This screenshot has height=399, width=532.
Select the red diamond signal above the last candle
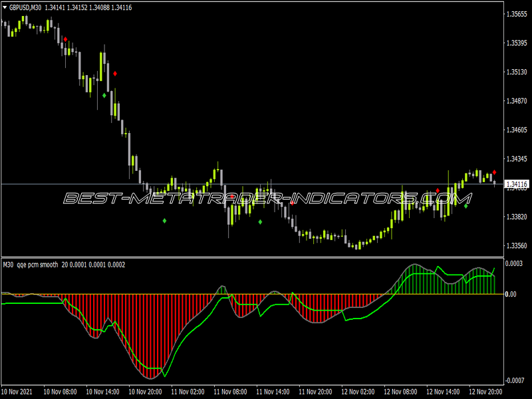click(494, 172)
